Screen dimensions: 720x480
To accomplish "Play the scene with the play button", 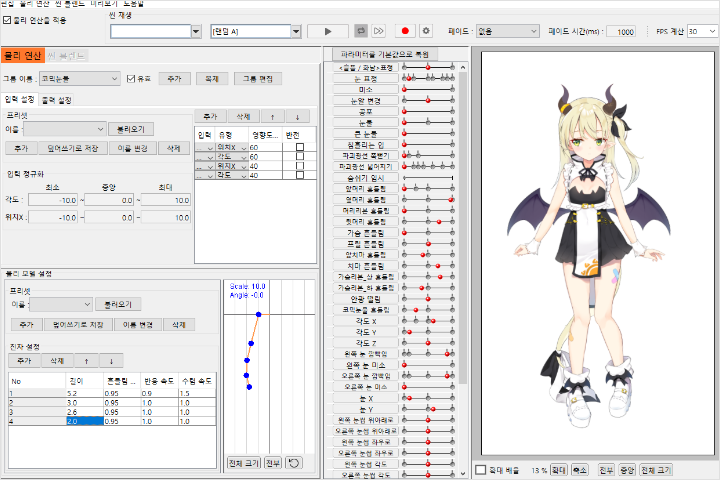I will [327, 31].
